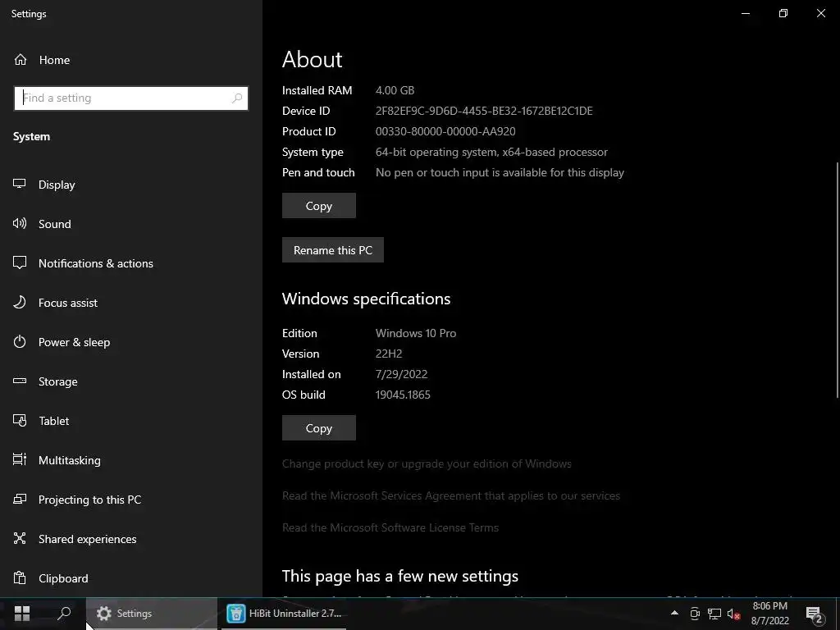Copy device specifications with upper Copy button
Image resolution: width=840 pixels, height=630 pixels.
coord(319,206)
